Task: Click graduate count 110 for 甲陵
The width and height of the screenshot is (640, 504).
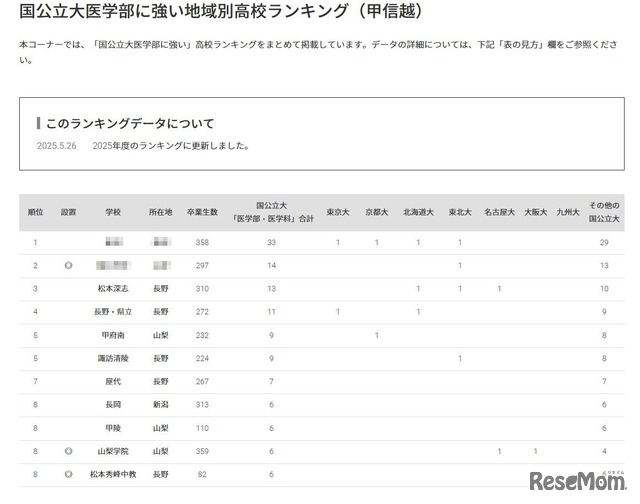Action: (202, 428)
